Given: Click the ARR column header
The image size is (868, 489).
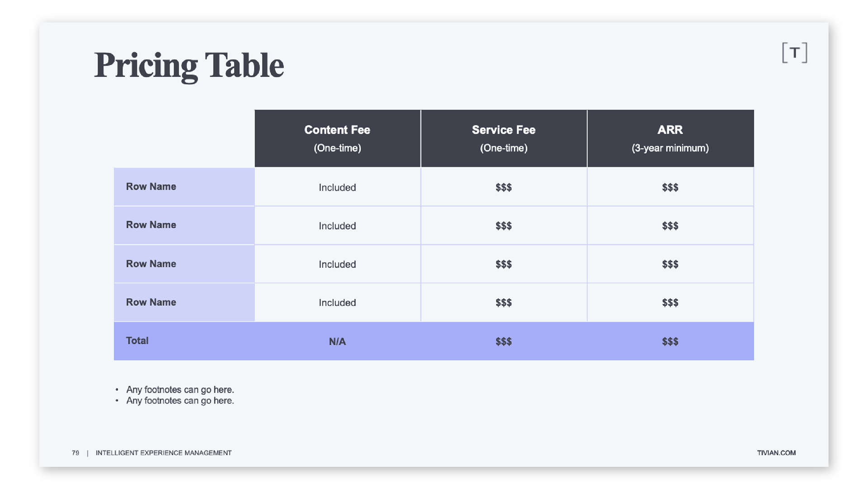Looking at the screenshot, I should pyautogui.click(x=670, y=138).
